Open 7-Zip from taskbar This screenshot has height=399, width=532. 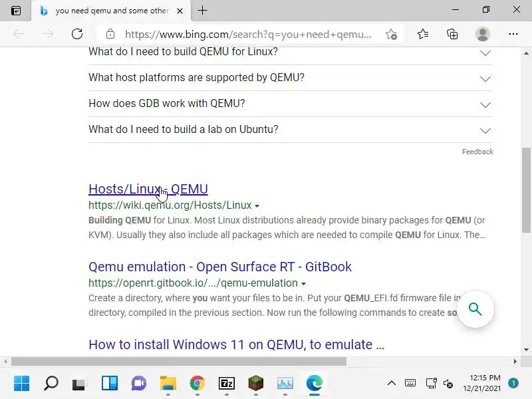coord(227,384)
